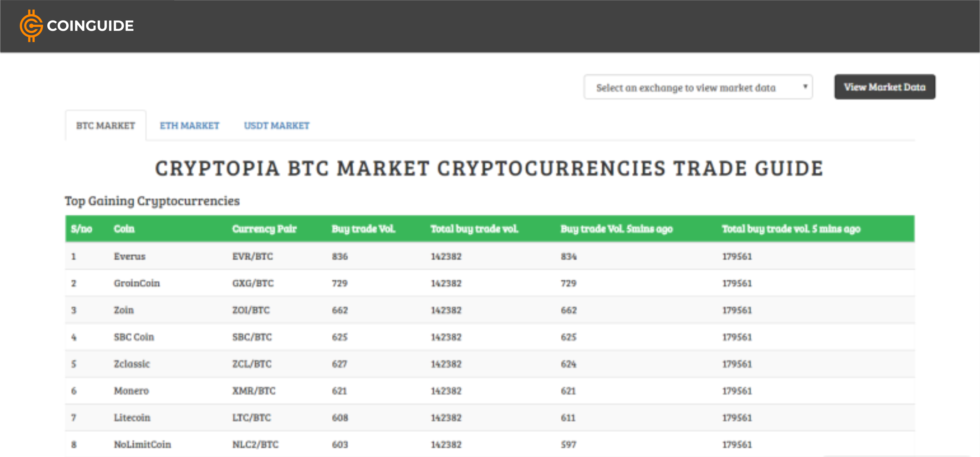Click the Zclassic coin name
This screenshot has width=980, height=457.
point(132,364)
